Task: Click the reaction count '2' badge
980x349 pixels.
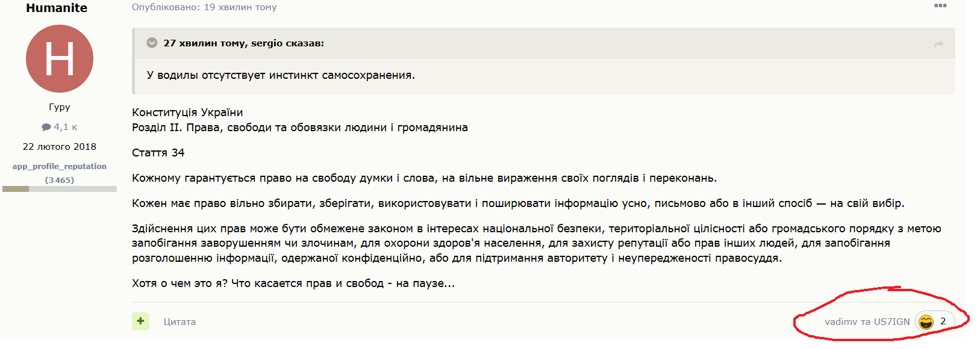Action: tap(943, 321)
